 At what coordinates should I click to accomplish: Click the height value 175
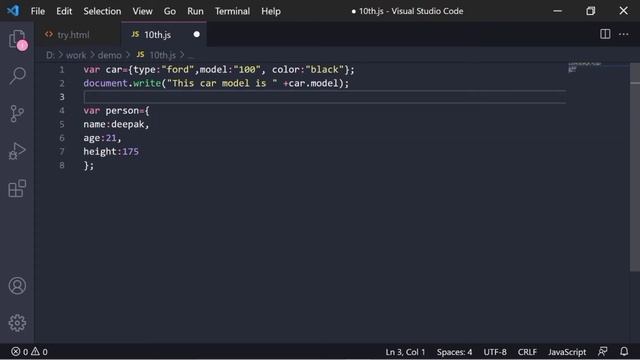131,151
